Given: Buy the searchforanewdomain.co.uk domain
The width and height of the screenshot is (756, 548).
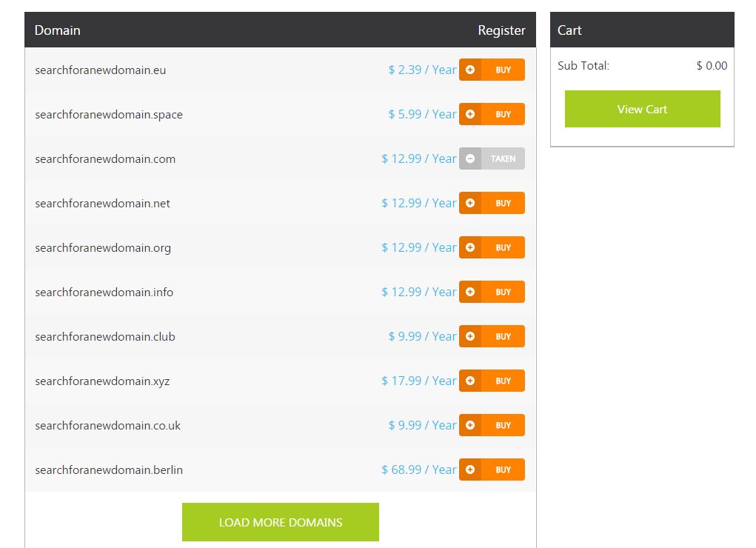Looking at the screenshot, I should pyautogui.click(x=492, y=425).
